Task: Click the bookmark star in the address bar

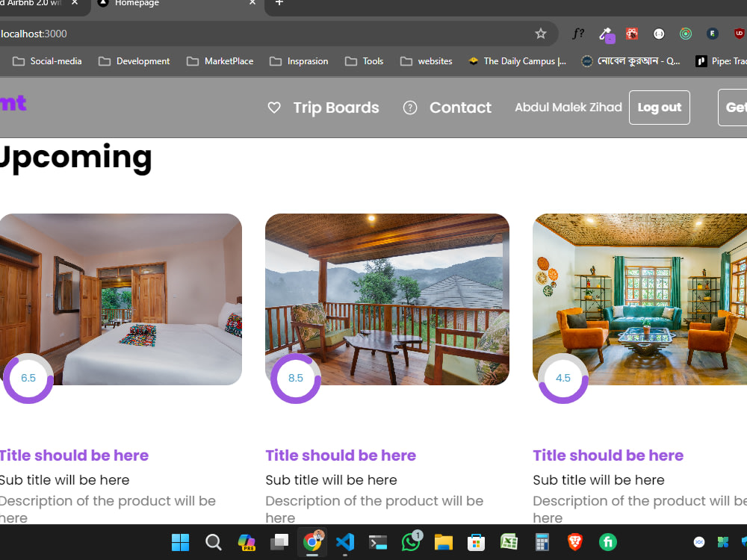Action: (541, 34)
